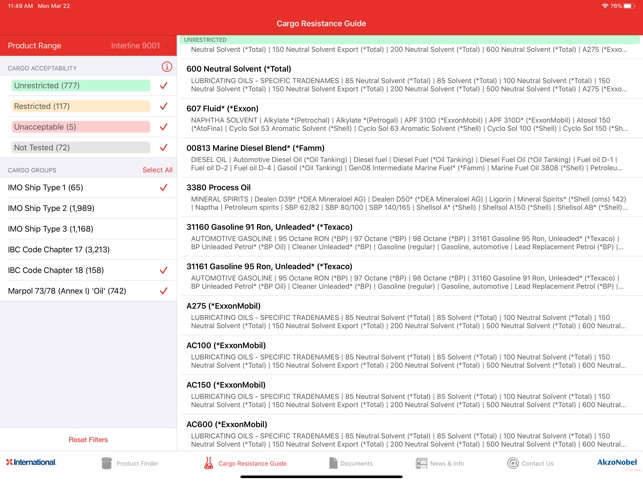The height and width of the screenshot is (482, 643).
Task: Tap the orange Restricted (117) color bar
Action: pos(81,106)
